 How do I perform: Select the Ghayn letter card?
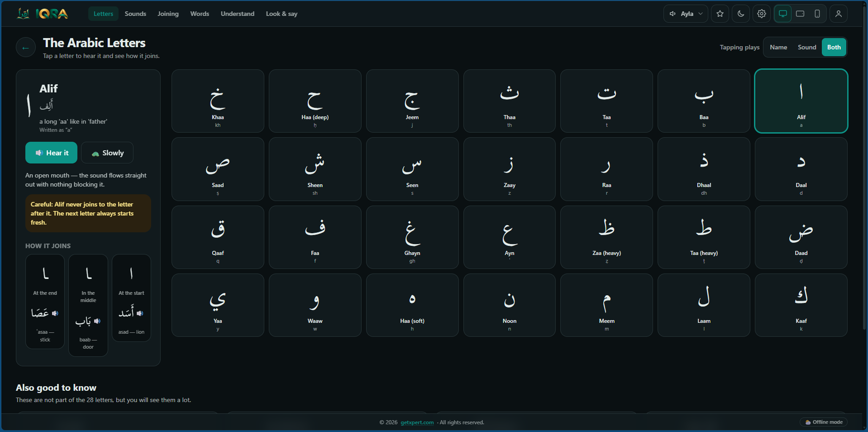412,237
